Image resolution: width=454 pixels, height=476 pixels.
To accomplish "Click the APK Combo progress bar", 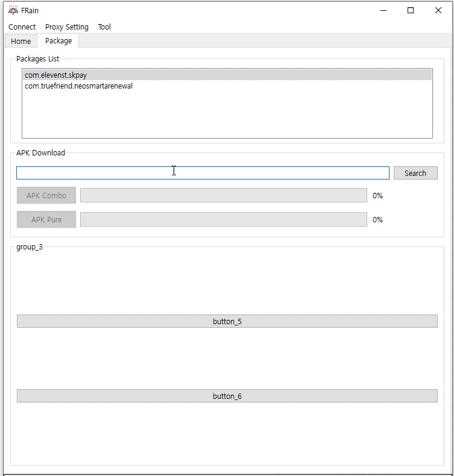I will [224, 195].
